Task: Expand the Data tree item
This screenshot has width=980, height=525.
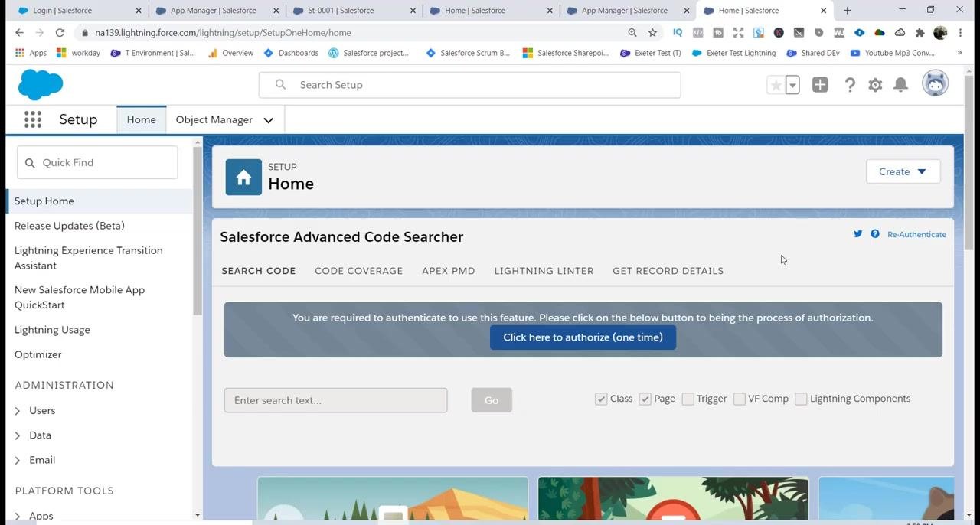Action: pos(18,435)
